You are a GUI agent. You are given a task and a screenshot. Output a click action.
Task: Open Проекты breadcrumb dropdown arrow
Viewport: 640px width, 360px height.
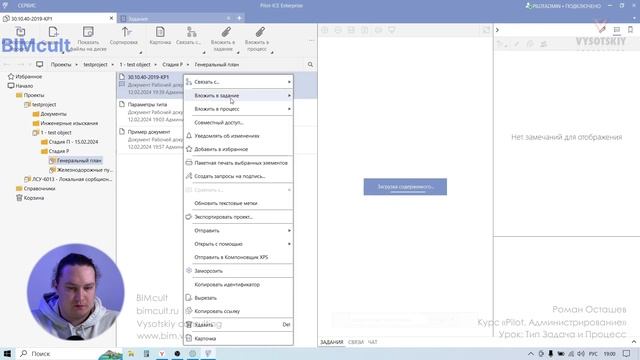coord(76,64)
